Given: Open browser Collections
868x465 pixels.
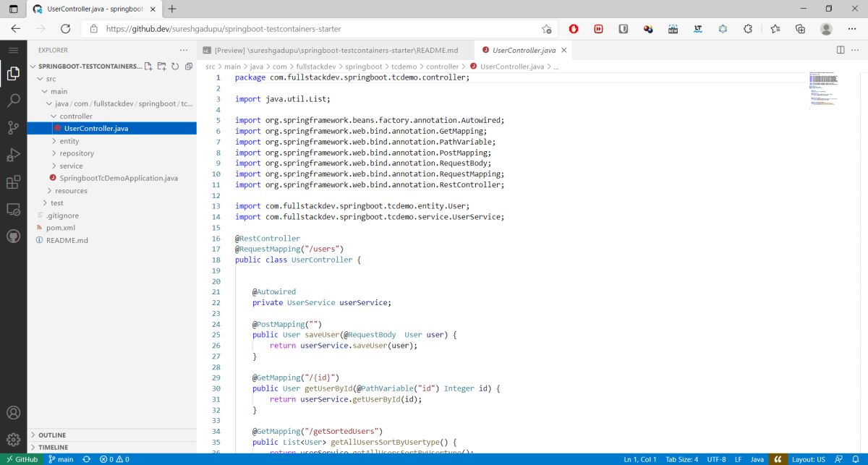Looking at the screenshot, I should pos(800,29).
